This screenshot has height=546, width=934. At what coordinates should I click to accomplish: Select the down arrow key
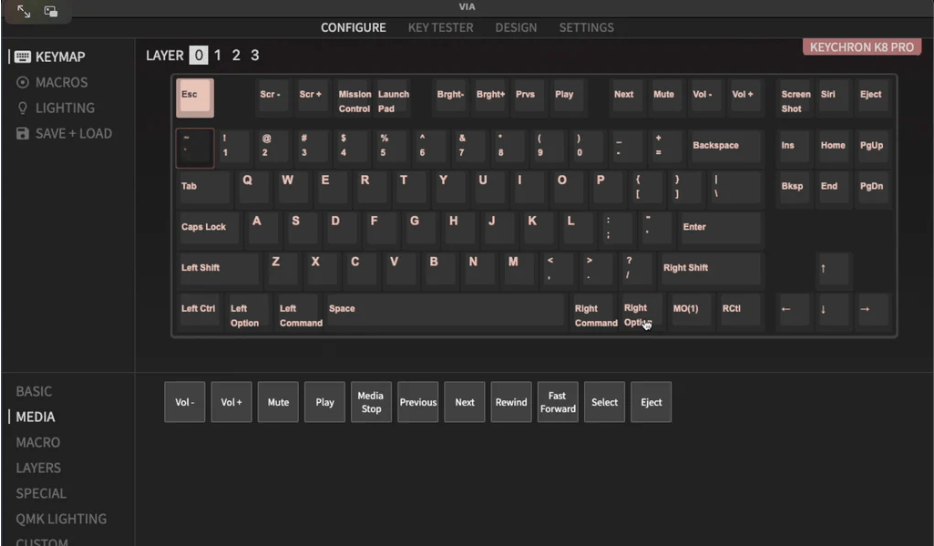(832, 310)
